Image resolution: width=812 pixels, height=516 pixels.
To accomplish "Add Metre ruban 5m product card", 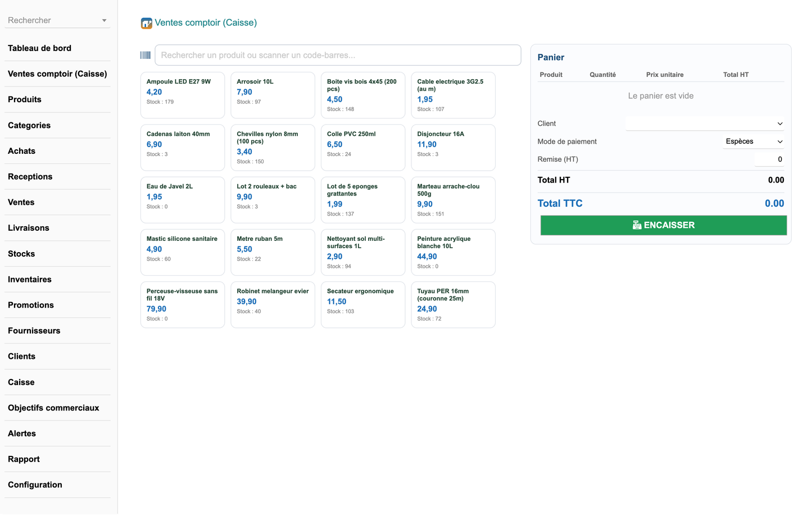I will 273,252.
